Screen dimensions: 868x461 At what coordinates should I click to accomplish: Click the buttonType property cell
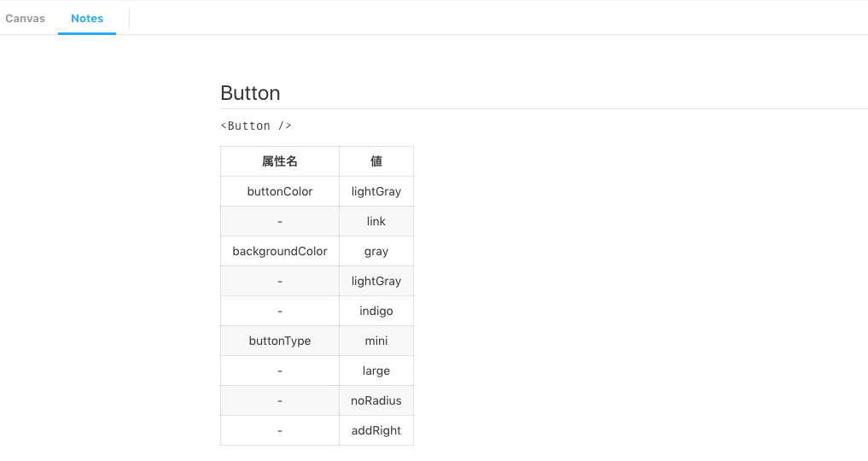coord(280,341)
